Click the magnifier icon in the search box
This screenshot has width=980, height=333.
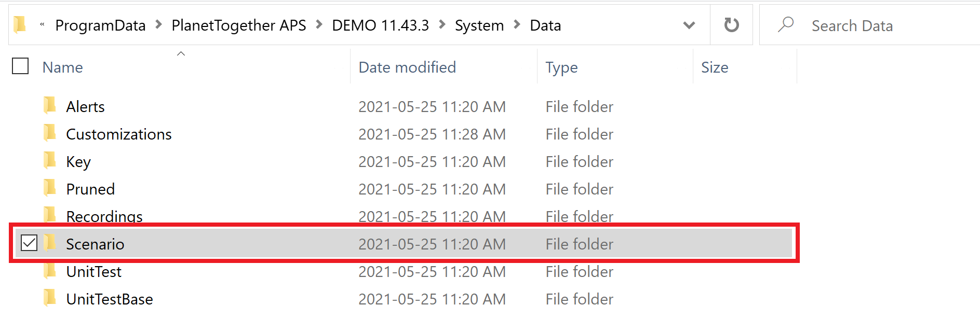[x=785, y=24]
